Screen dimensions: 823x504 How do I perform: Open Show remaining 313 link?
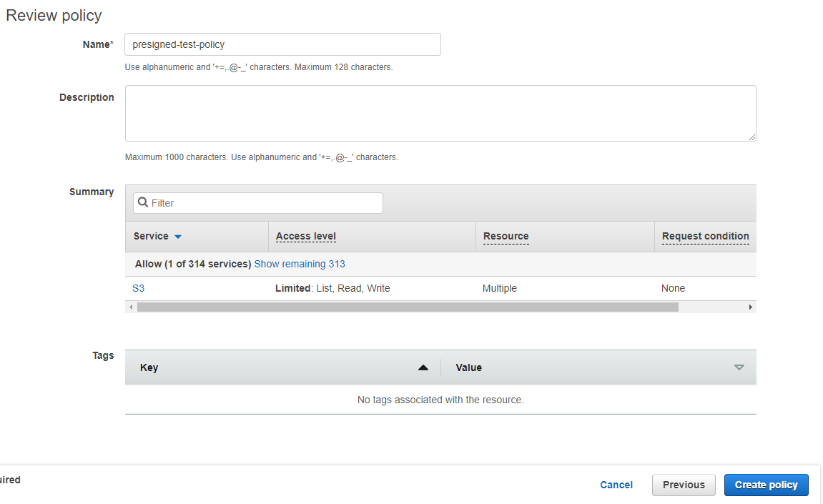pos(300,264)
